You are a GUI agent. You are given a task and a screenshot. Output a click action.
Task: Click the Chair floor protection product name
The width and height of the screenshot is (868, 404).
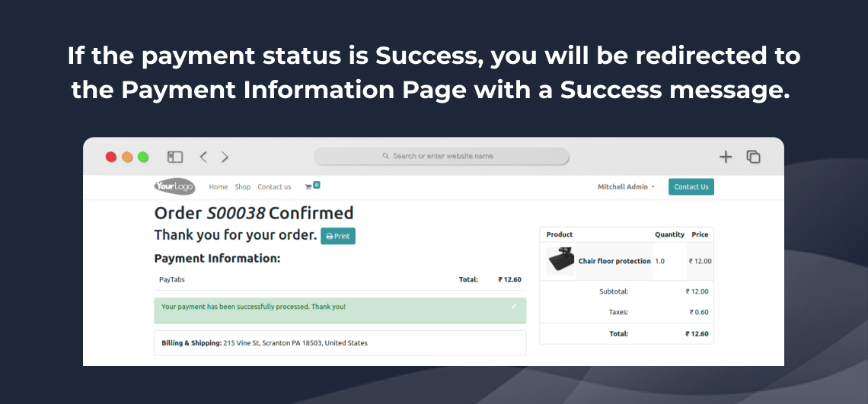(x=614, y=261)
